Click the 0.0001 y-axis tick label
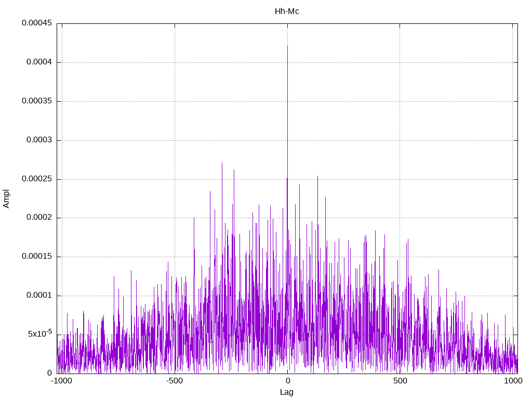Image resolution: width=532 pixels, height=399 pixels. [39, 295]
